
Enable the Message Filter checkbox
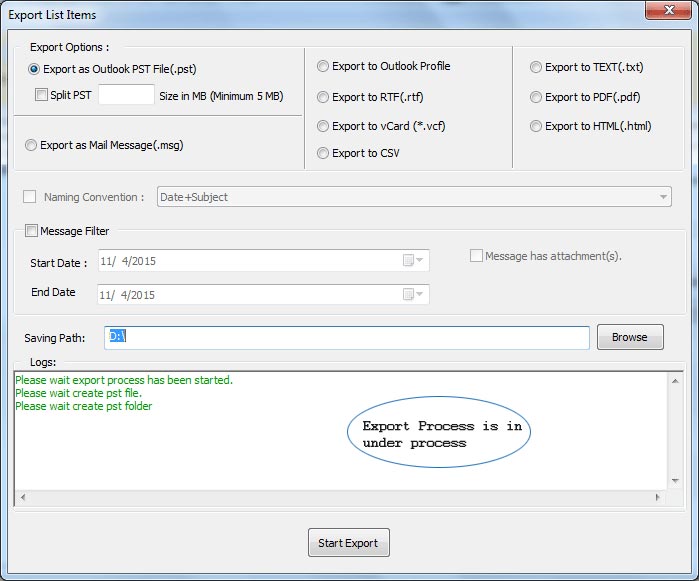[31, 231]
